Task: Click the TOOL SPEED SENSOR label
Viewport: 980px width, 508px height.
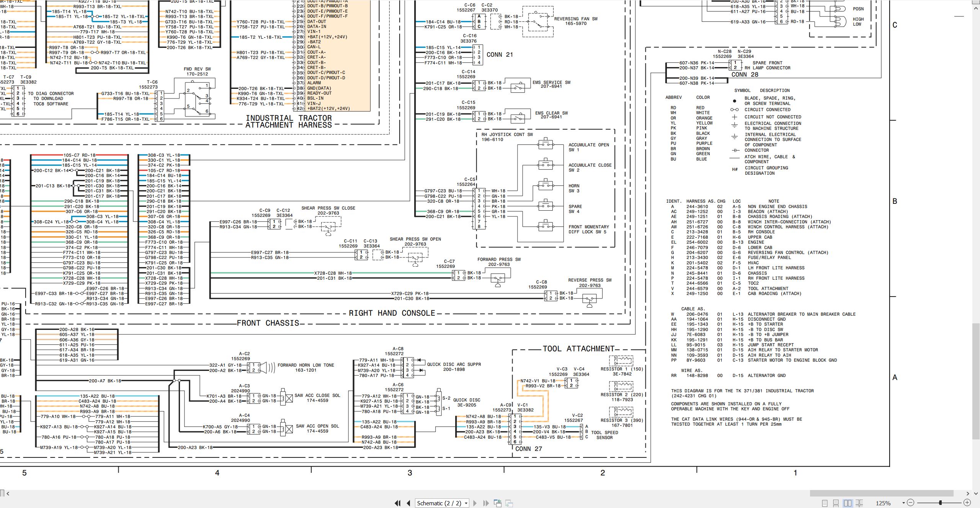Action: [604, 435]
